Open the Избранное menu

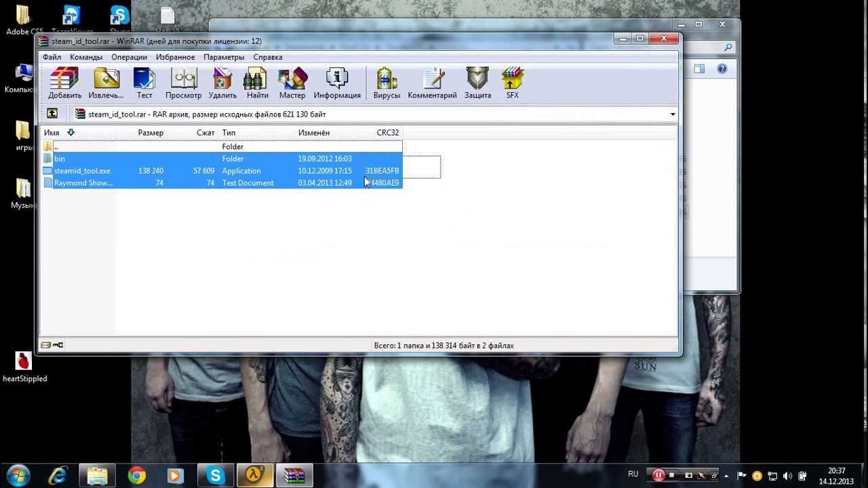pos(175,57)
